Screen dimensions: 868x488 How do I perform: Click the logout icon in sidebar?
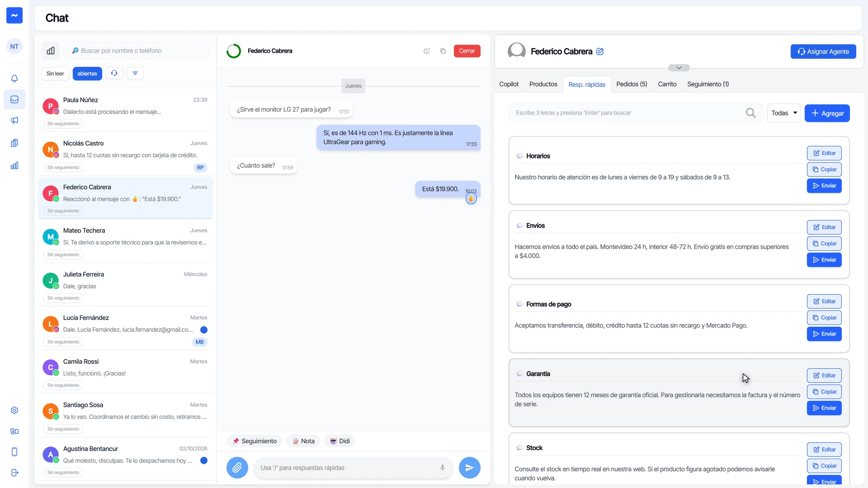click(x=14, y=473)
